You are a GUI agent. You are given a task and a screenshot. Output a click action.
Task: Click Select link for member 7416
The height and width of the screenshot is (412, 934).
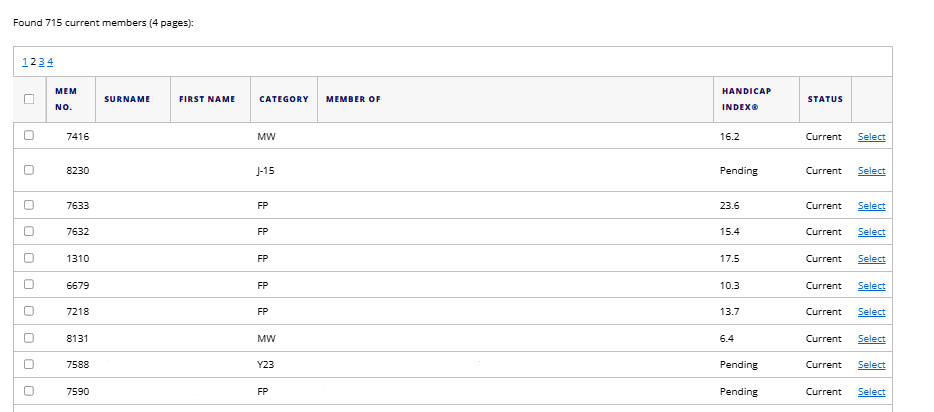pos(871,137)
